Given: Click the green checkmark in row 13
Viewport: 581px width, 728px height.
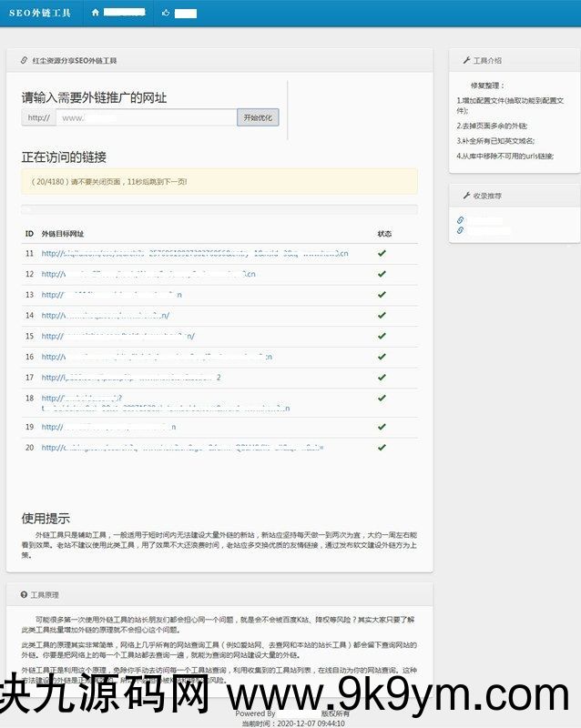Looking at the screenshot, I should tap(382, 295).
